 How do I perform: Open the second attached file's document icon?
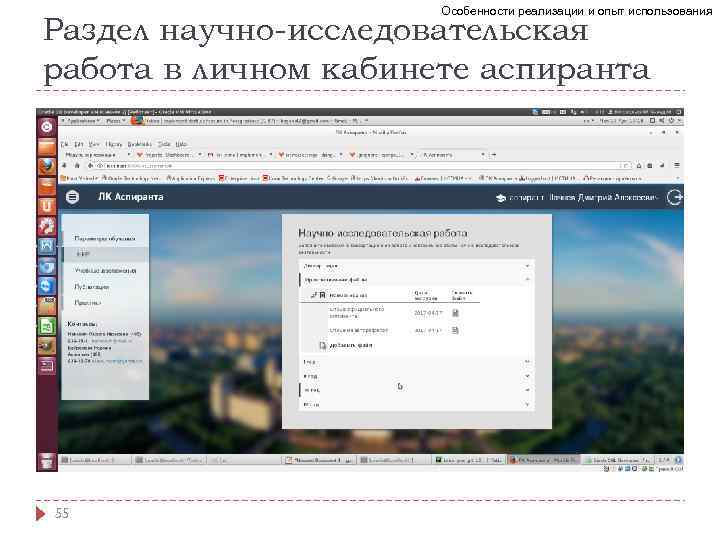tap(455, 330)
